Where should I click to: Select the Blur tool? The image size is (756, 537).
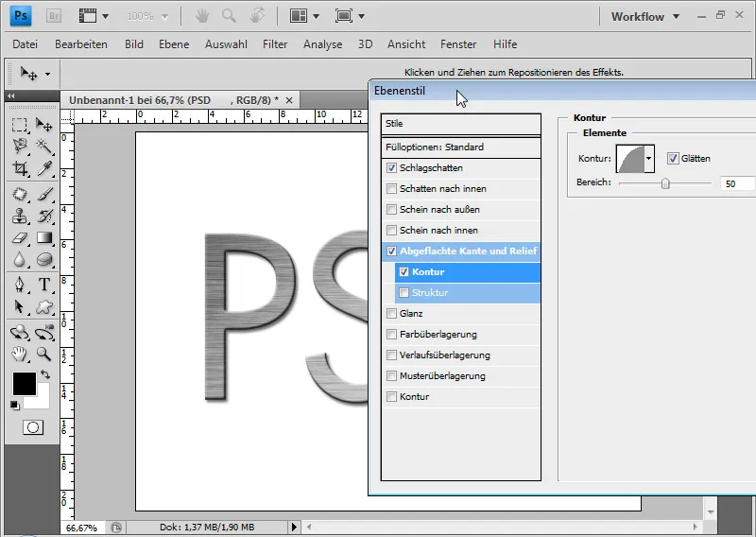(x=19, y=260)
